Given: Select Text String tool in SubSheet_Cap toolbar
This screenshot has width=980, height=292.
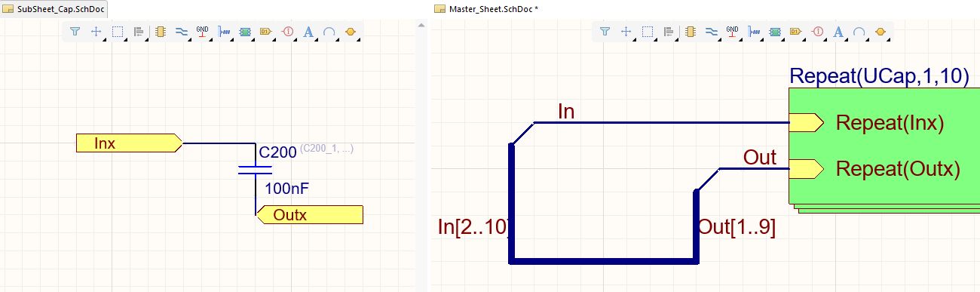Looking at the screenshot, I should (x=308, y=32).
